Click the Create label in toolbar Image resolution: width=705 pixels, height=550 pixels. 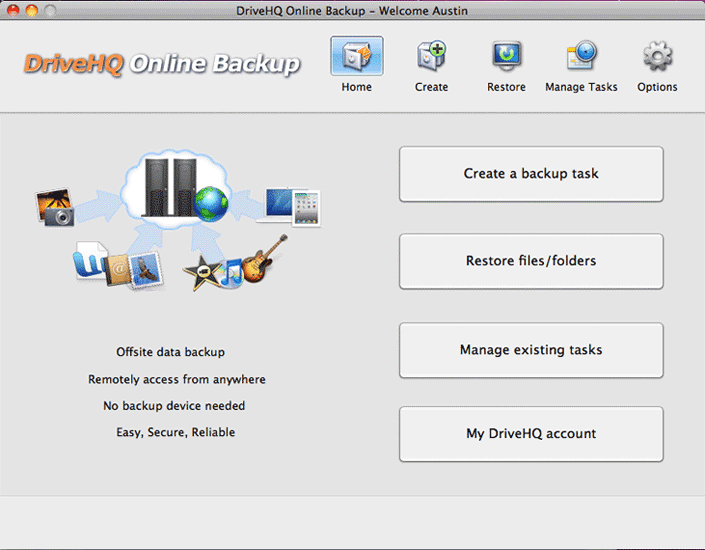431,87
